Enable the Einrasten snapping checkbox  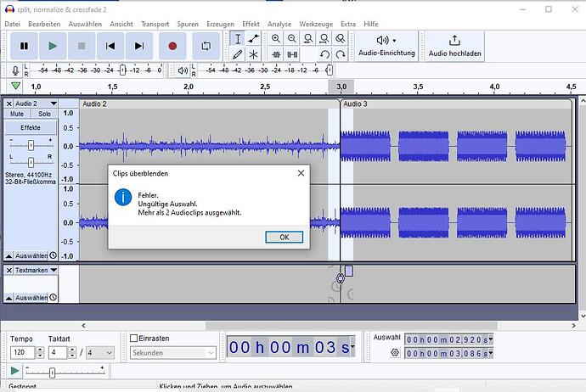point(134,339)
